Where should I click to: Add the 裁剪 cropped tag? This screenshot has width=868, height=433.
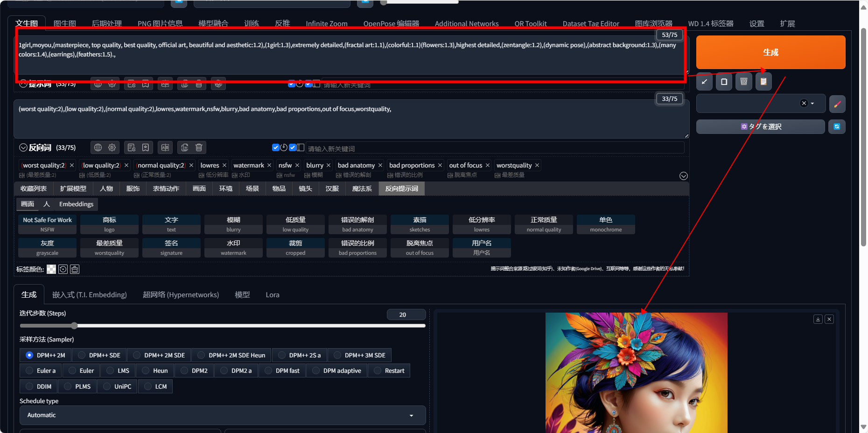295,248
